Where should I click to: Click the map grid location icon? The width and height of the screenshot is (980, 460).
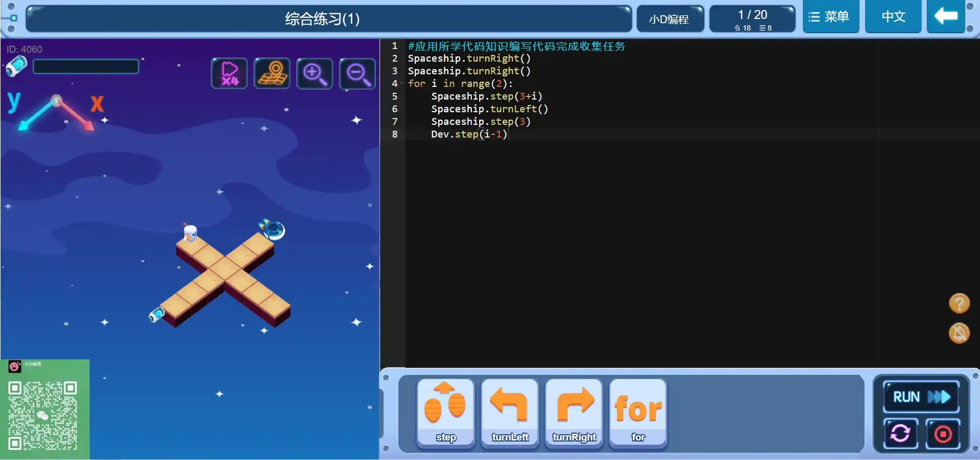pyautogui.click(x=272, y=73)
